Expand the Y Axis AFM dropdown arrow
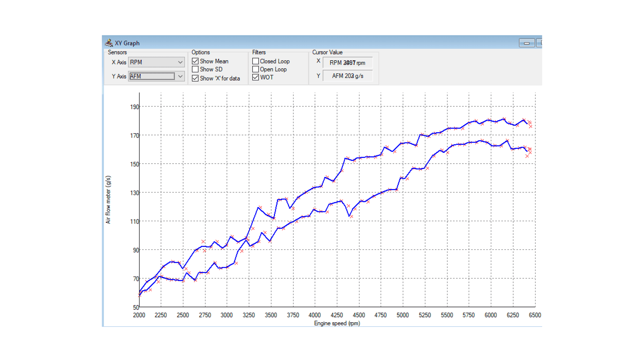Image resolution: width=644 pixels, height=362 pixels. coord(180,76)
